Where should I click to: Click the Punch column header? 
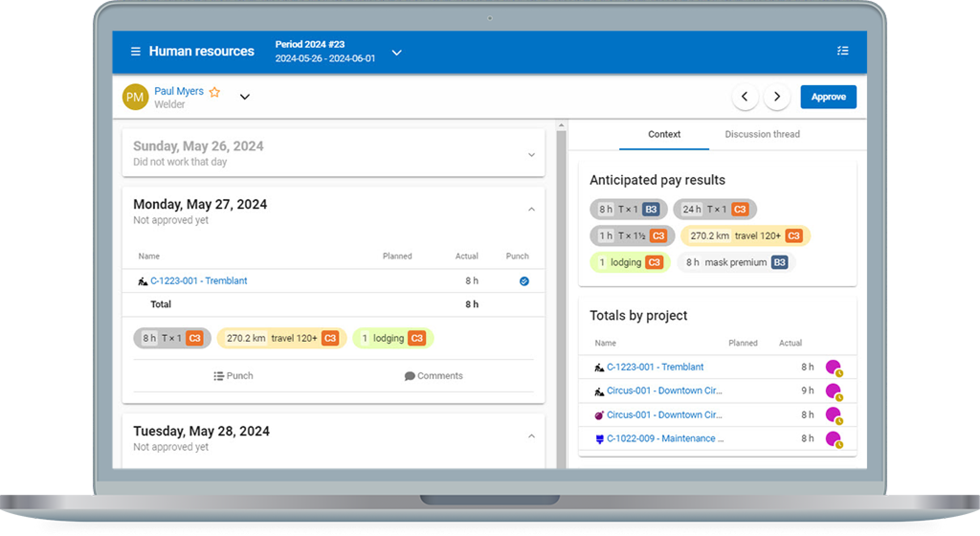pyautogui.click(x=517, y=256)
